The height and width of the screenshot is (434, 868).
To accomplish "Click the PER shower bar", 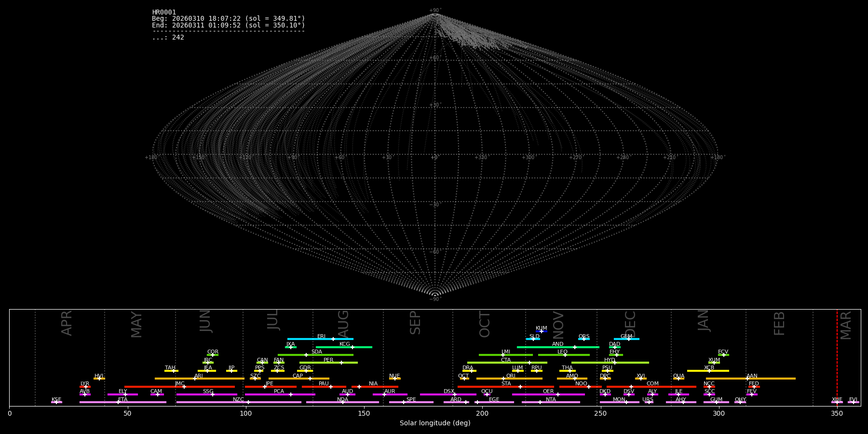I will point(328,363).
